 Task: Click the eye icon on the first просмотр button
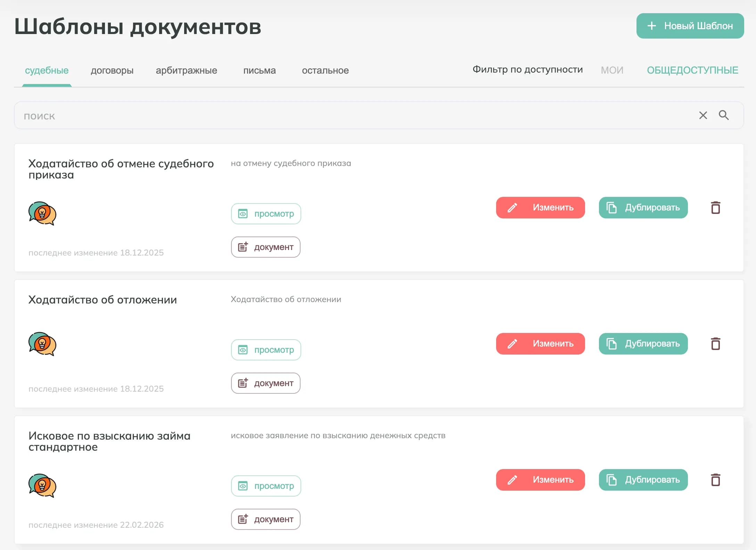[244, 214]
